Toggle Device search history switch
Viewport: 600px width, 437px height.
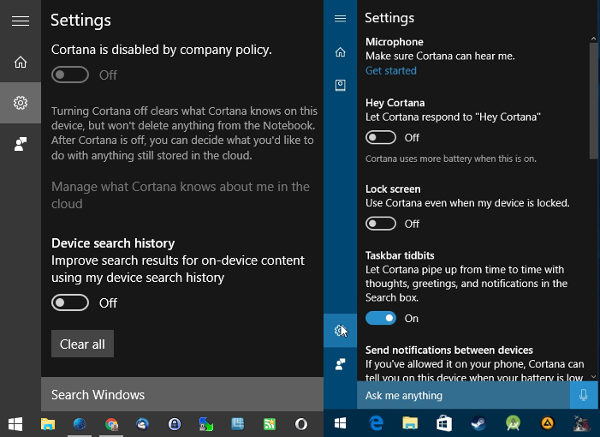point(70,303)
